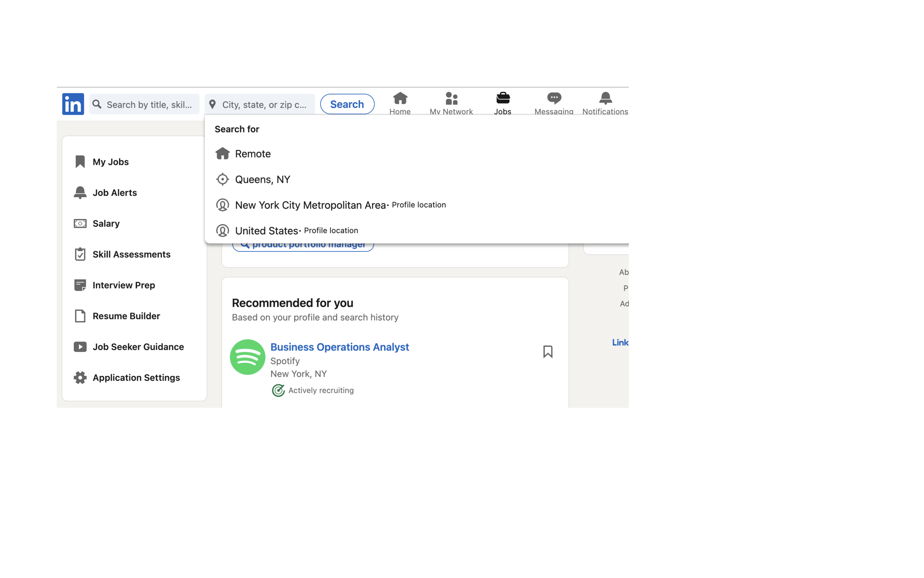
Task: Focus the Search by title, skill field
Action: 145,104
